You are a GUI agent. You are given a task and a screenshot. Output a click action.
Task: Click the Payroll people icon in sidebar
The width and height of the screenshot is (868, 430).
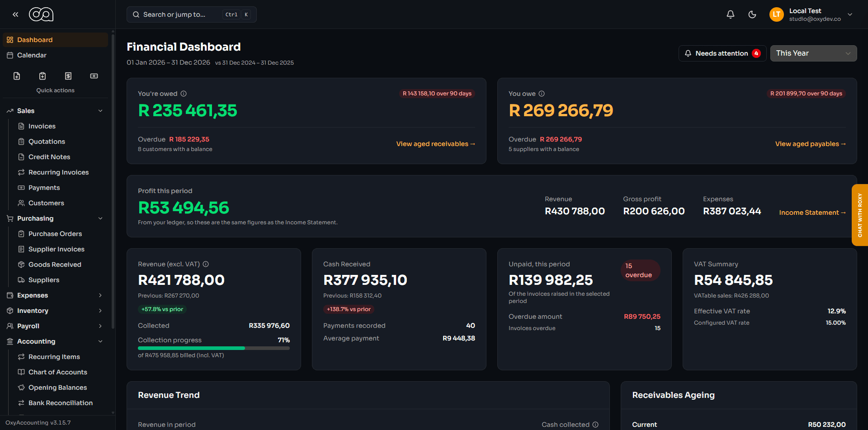pyautogui.click(x=10, y=326)
